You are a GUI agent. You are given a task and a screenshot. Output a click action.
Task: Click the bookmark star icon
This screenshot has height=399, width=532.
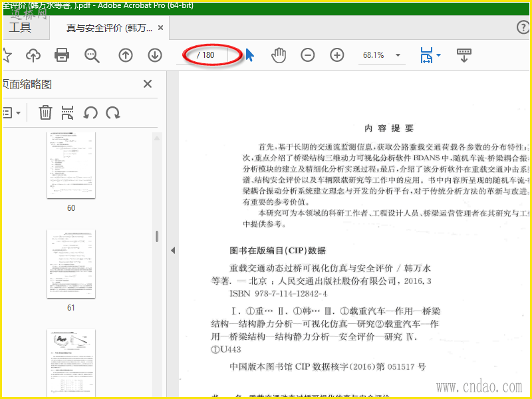pos(7,55)
